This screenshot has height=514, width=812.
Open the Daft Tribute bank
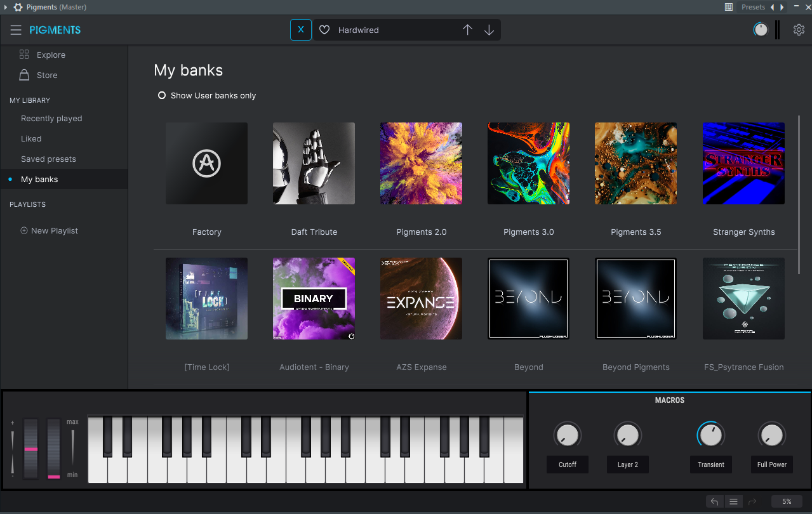[314, 164]
